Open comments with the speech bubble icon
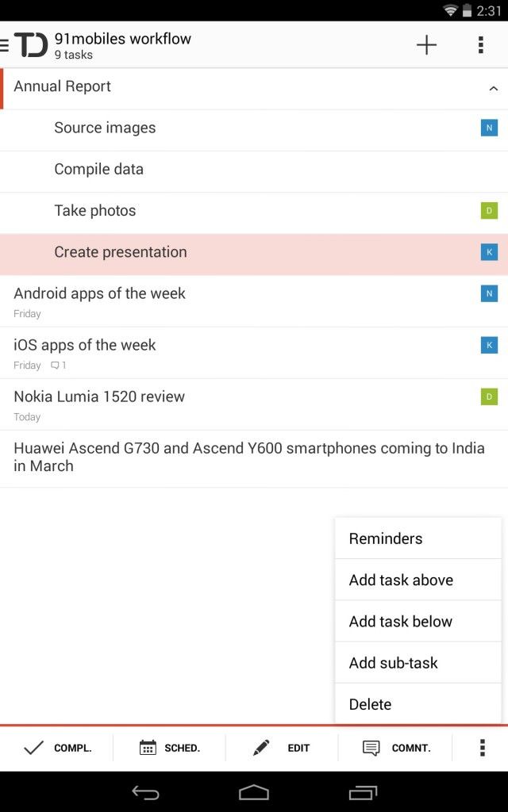508x812 pixels. click(x=371, y=748)
